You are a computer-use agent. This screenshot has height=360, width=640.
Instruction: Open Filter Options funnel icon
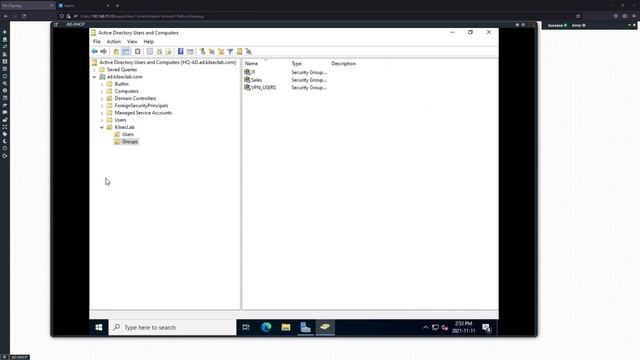point(230,51)
